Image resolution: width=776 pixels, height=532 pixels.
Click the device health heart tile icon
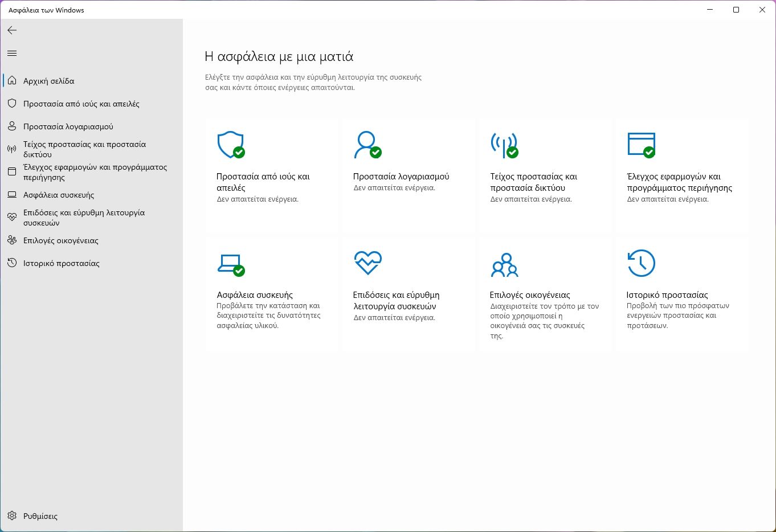click(x=367, y=263)
